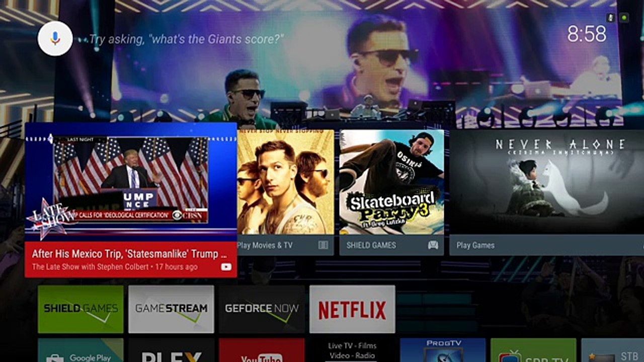644x362 pixels.
Task: Activate the voice search microphone
Action: pyautogui.click(x=55, y=39)
